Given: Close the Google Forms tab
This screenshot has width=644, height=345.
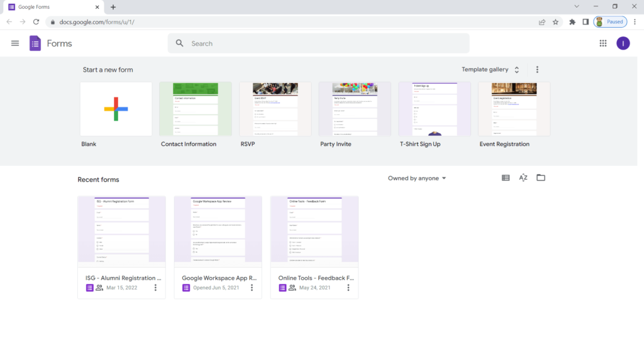Looking at the screenshot, I should pyautogui.click(x=97, y=7).
